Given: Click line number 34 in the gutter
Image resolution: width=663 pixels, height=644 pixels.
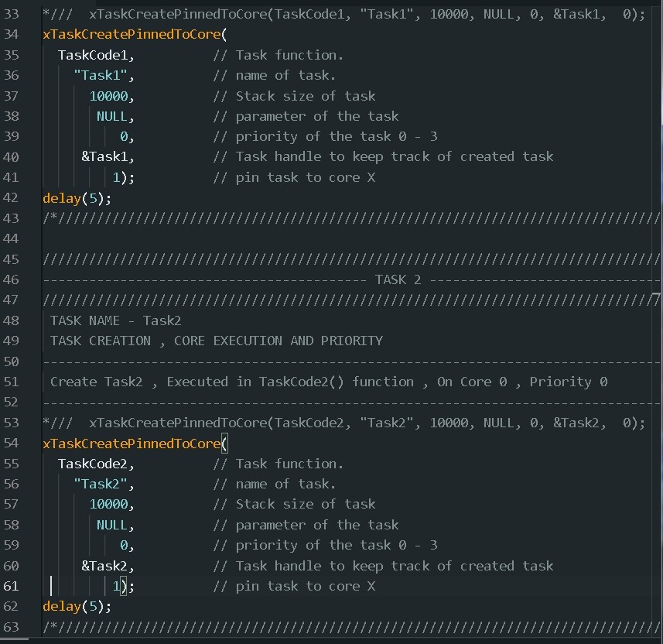Looking at the screenshot, I should [x=27, y=34].
